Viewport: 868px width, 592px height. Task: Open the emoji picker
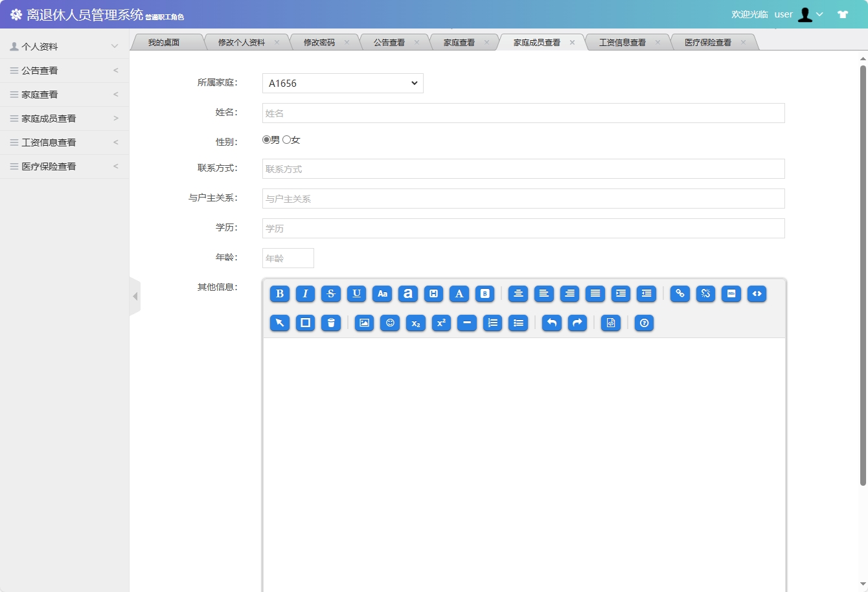(x=389, y=323)
